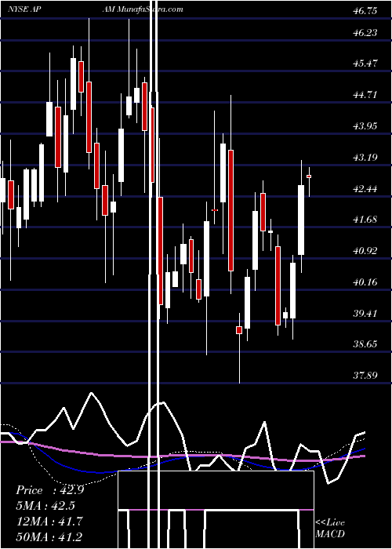Select the 40.16 price level label
This screenshot has height=549, width=392.
click(x=365, y=282)
